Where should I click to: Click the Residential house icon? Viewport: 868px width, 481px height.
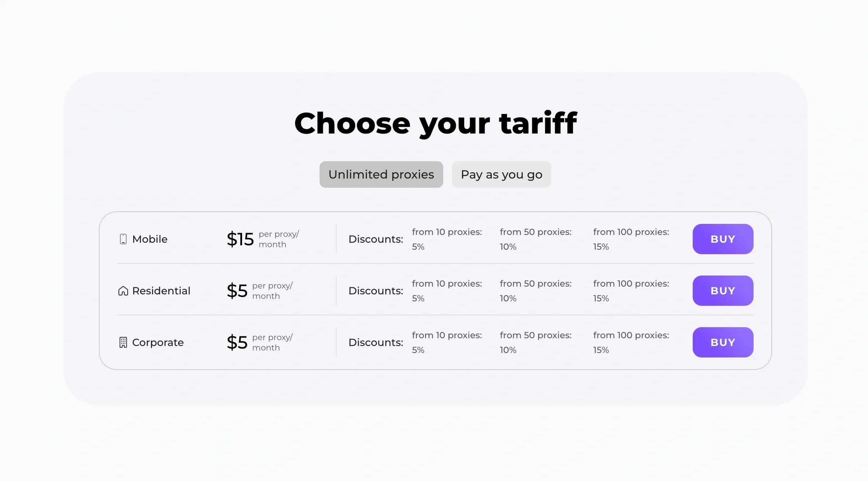coord(123,291)
